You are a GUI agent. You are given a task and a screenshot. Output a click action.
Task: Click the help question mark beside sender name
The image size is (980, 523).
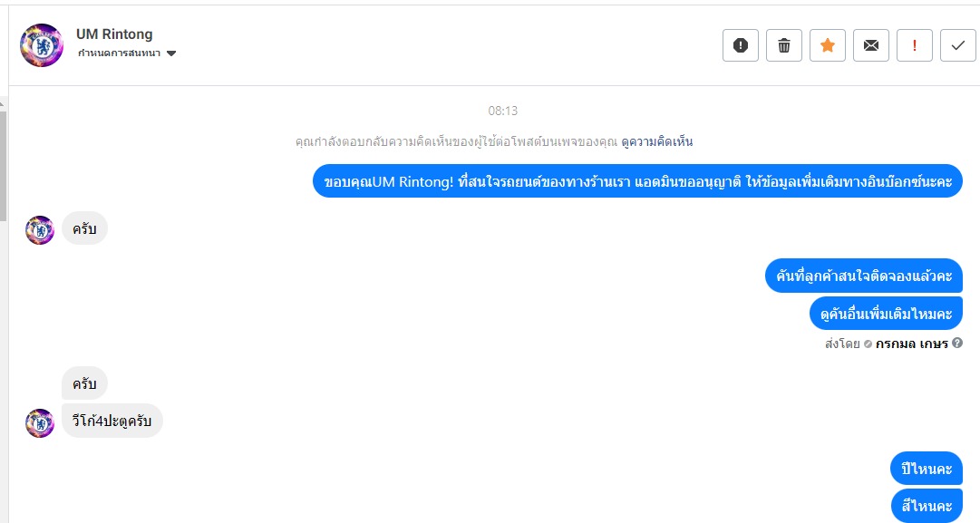956,343
